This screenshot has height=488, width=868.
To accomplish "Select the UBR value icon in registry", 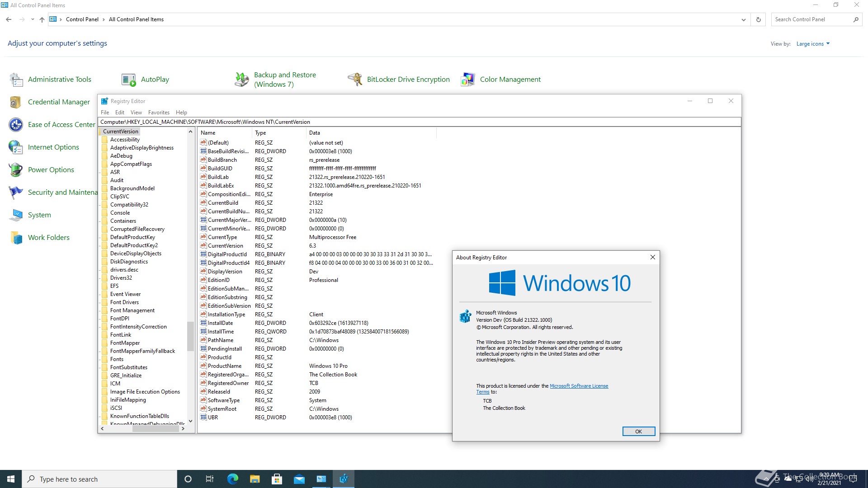I will [203, 417].
